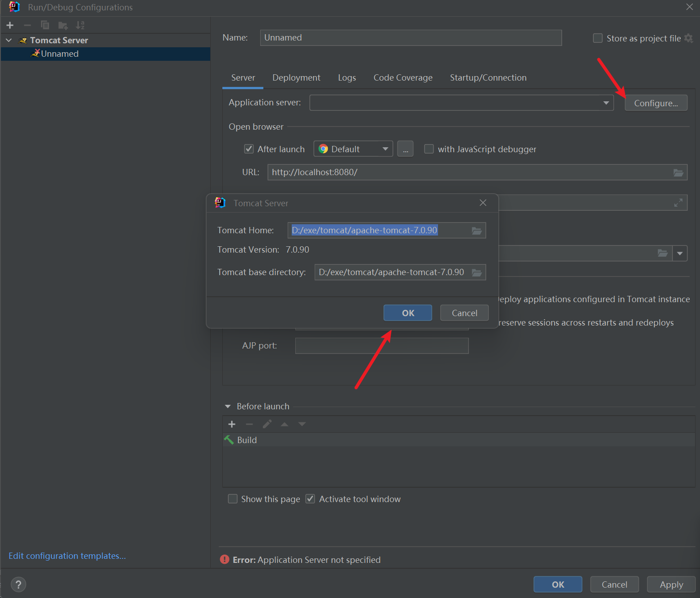The image size is (700, 598).
Task: Enable Store as project file checkbox
Action: pos(598,38)
